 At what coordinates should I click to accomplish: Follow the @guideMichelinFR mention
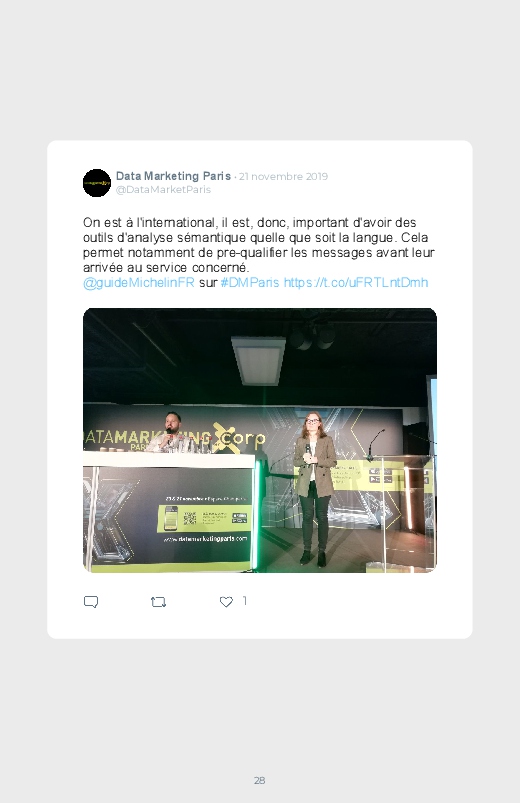click(139, 283)
